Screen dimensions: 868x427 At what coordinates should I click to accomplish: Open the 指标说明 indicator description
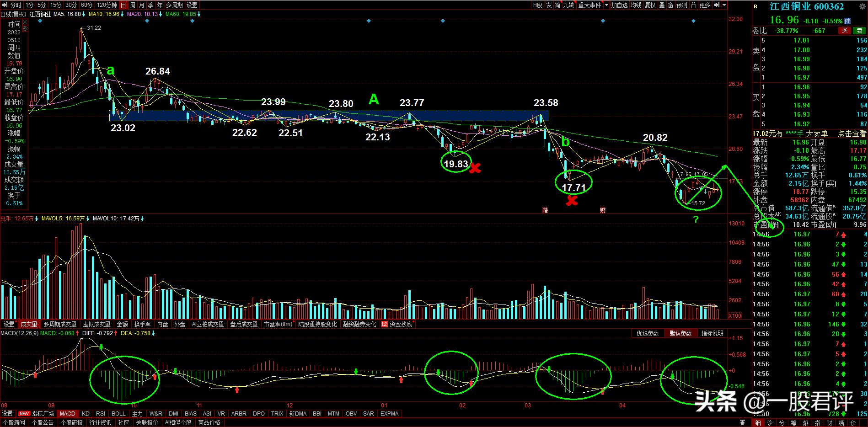(x=713, y=333)
